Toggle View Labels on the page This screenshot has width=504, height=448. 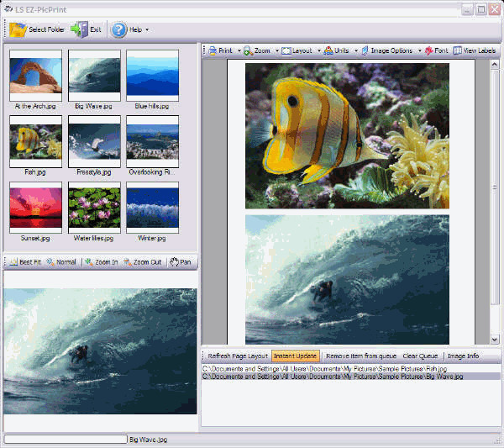pos(475,50)
